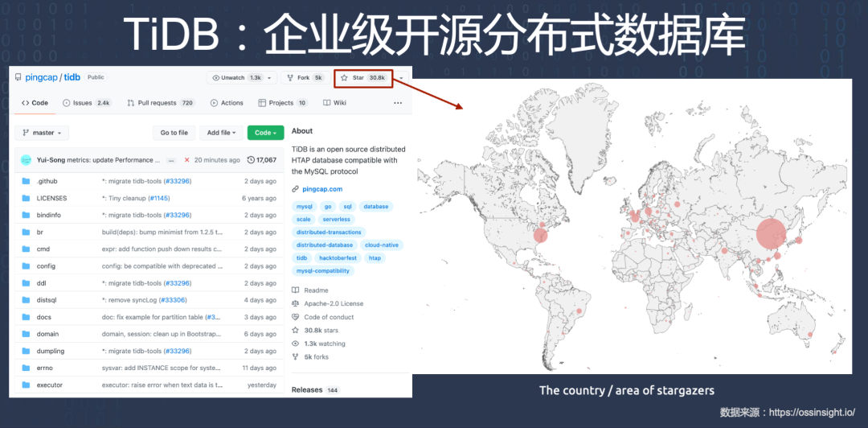This screenshot has width=868, height=428.
Task: Open the executor folder icon
Action: pos(26,385)
